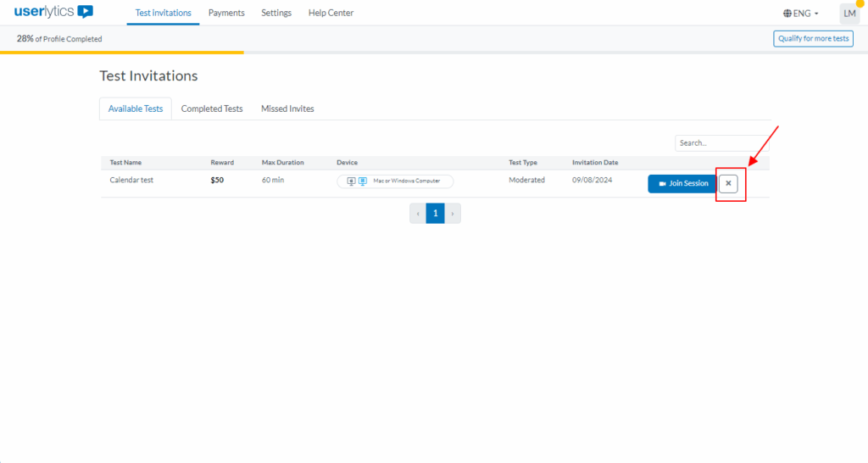Viewport: 868px width, 463px height.
Task: Switch to the Missed Invites tab
Action: (x=287, y=109)
